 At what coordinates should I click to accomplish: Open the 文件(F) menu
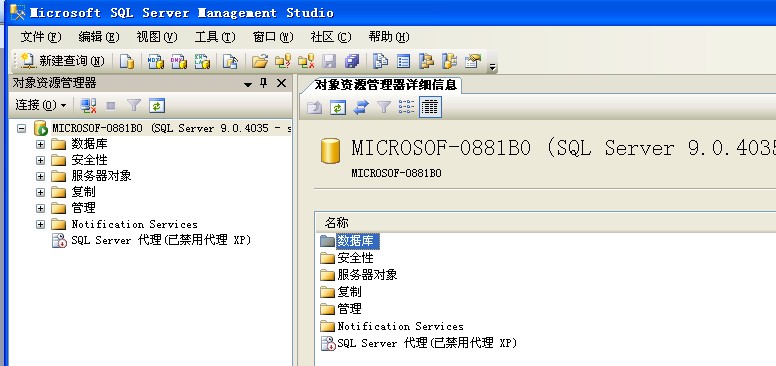(x=41, y=37)
